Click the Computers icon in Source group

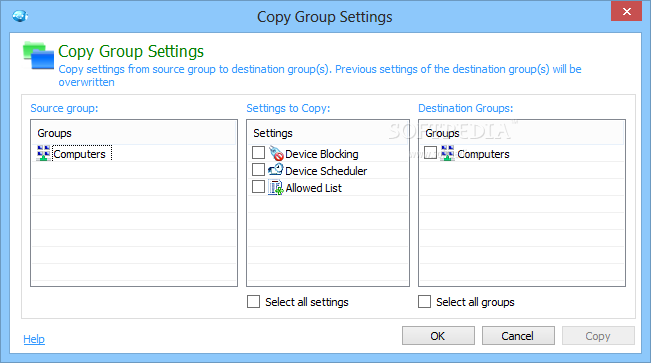[x=44, y=153]
